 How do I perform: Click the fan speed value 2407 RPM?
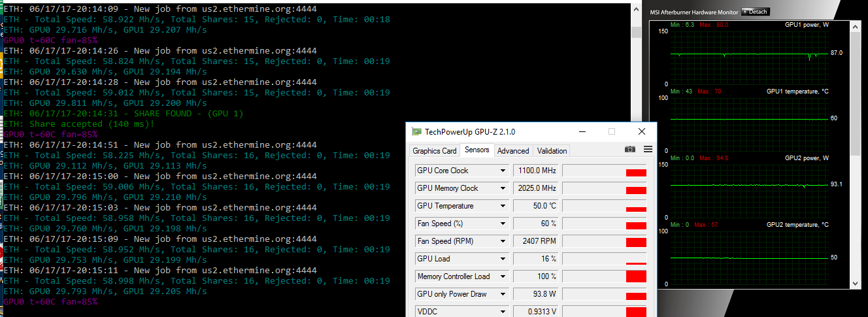536,241
